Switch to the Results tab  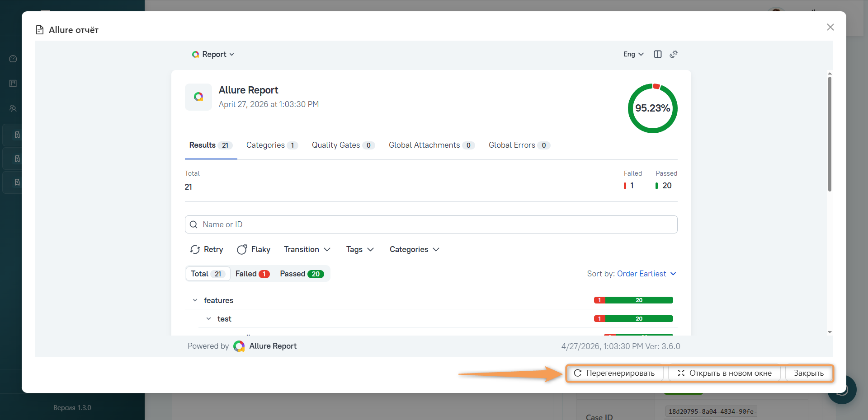211,145
